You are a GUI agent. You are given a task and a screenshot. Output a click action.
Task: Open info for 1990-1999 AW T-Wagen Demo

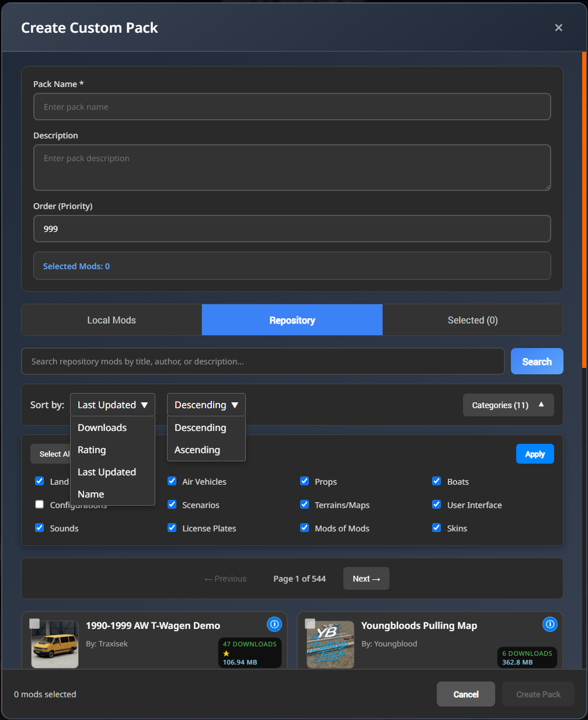(274, 624)
